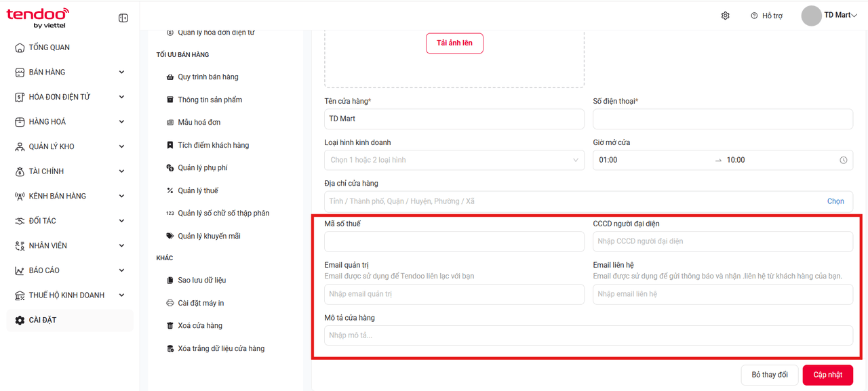The height and width of the screenshot is (391, 868).
Task: Click the KÊNH BÁN HÀNG broadcast icon
Action: 20,197
